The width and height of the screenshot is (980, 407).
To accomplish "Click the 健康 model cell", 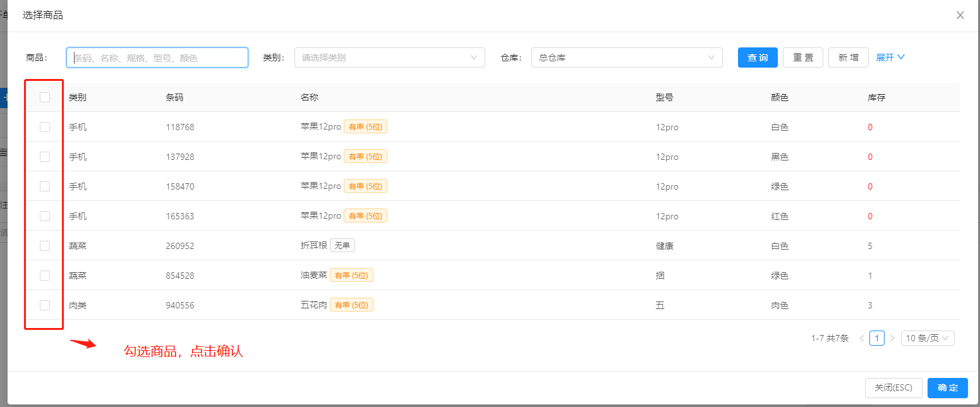I will point(665,246).
